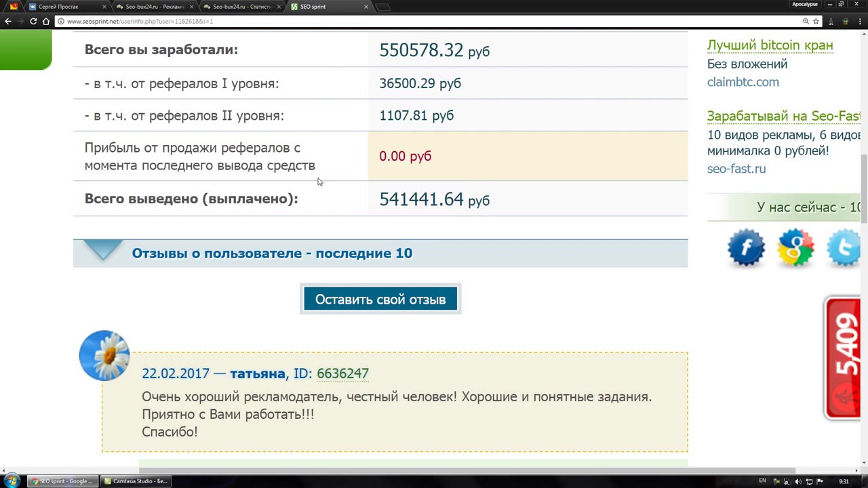This screenshot has width=868, height=488.
Task: Click the Google share icon
Action: (795, 247)
